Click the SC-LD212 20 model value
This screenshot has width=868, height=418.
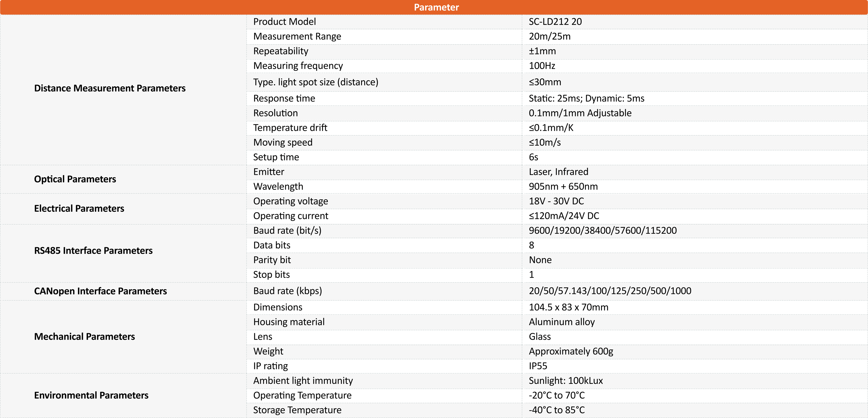pyautogui.click(x=555, y=21)
